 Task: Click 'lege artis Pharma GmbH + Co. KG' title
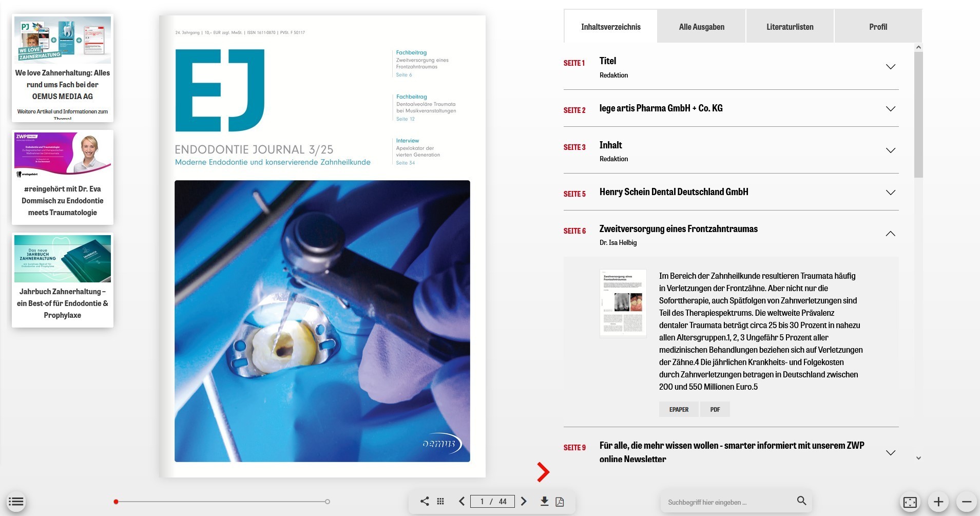661,108
